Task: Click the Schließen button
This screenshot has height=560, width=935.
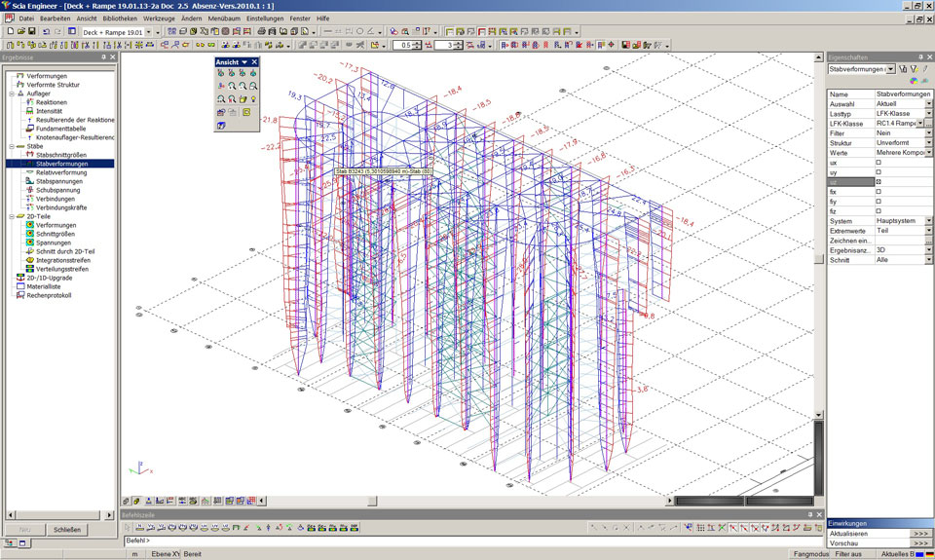Action: pyautogui.click(x=67, y=530)
